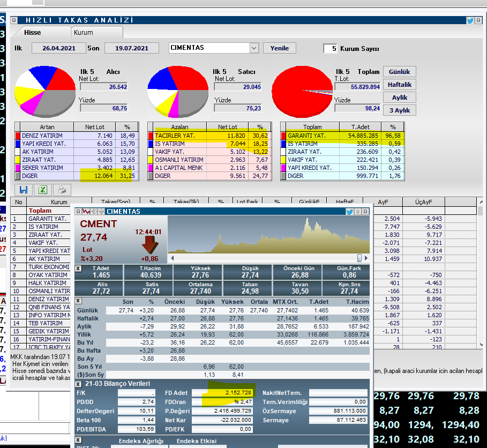Click the red down arrow price indicator for CMENT
487x448 pixels.
click(150, 245)
